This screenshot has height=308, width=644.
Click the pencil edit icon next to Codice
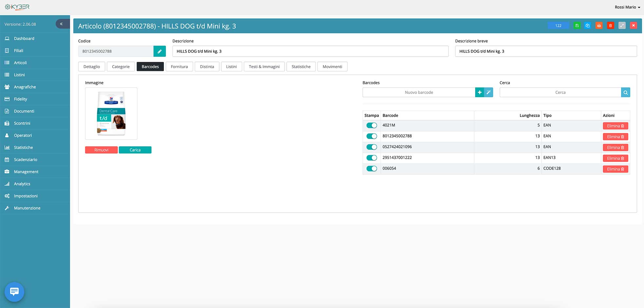[x=160, y=51]
